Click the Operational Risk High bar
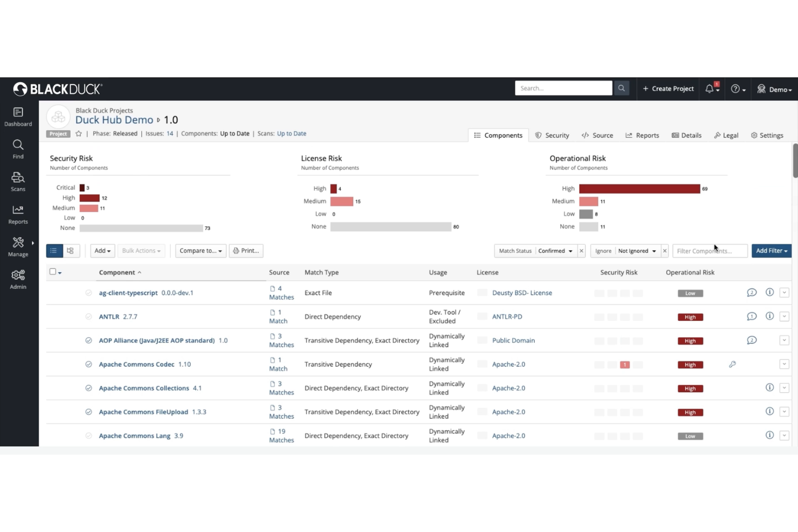 coord(639,189)
